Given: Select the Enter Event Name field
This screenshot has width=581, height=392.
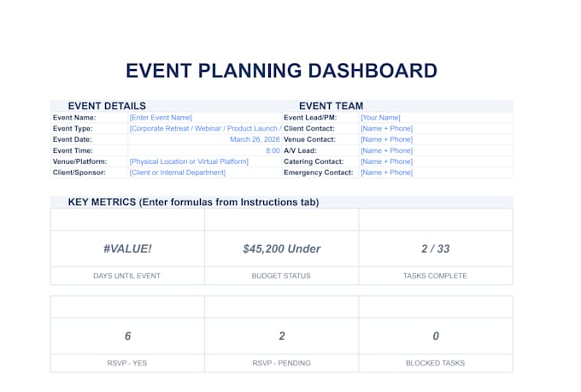Looking at the screenshot, I should 204,118.
